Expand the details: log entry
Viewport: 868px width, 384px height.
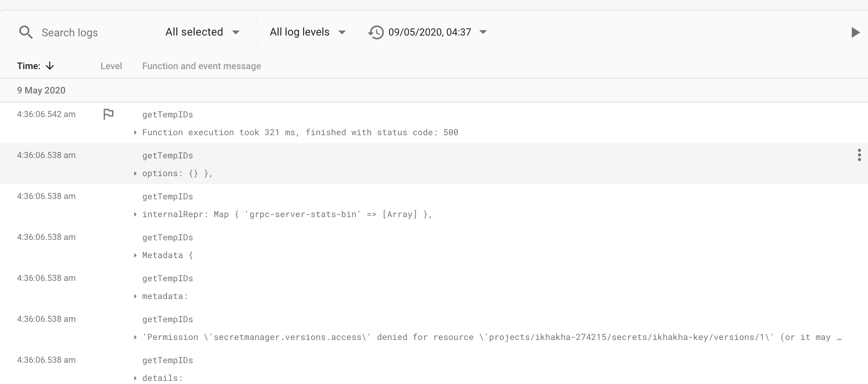(x=135, y=377)
